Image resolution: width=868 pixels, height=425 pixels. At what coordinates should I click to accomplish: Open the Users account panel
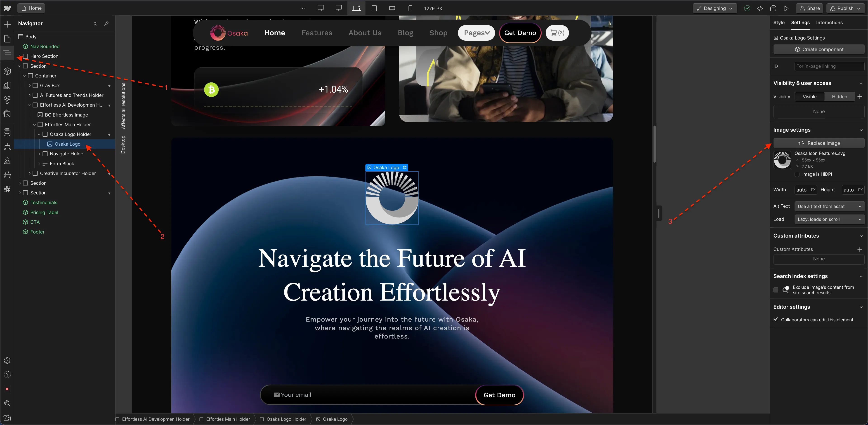pyautogui.click(x=7, y=161)
